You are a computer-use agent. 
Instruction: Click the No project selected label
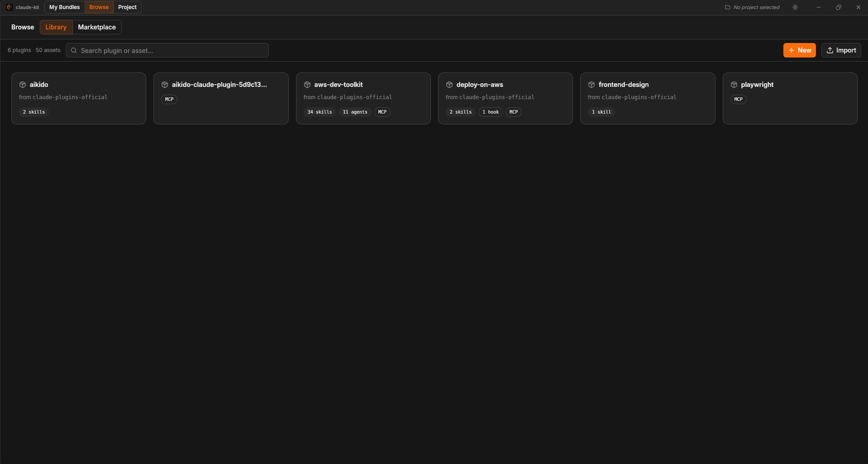tap(757, 7)
